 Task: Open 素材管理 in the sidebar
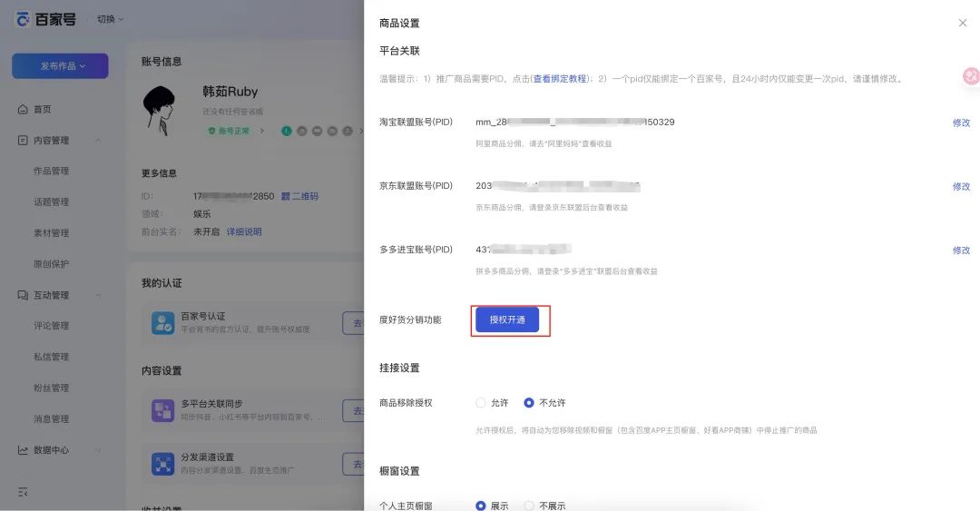click(51, 233)
